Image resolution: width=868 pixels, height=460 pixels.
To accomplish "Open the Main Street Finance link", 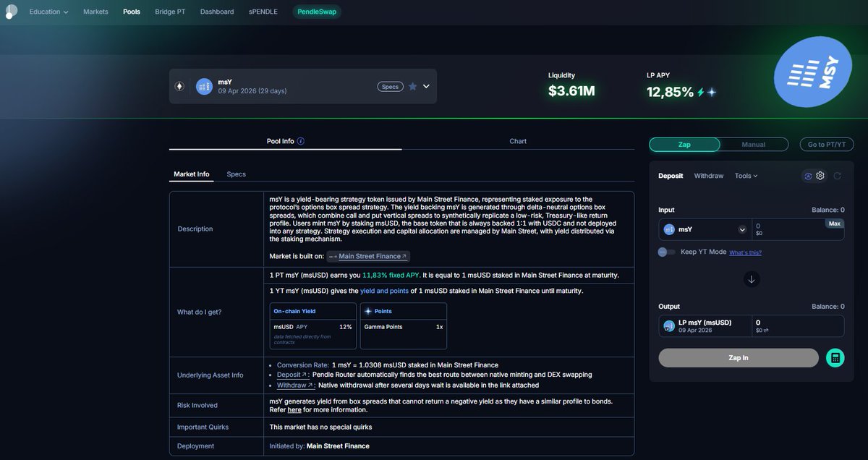I will tap(367, 256).
